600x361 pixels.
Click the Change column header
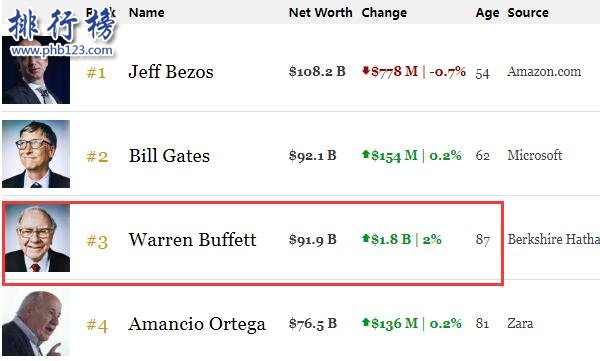(x=384, y=13)
